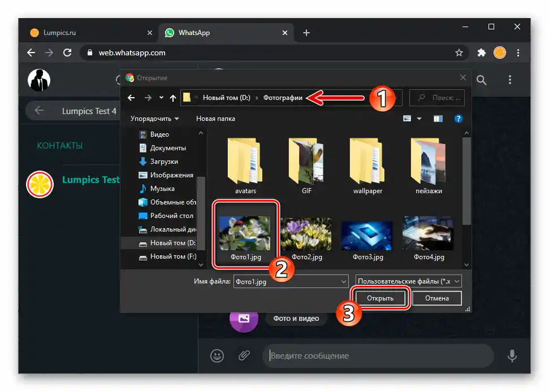Image resolution: width=549 pixels, height=392 pixels.
Task: Click Новый том (D:) in the path bar
Action: [x=227, y=98]
